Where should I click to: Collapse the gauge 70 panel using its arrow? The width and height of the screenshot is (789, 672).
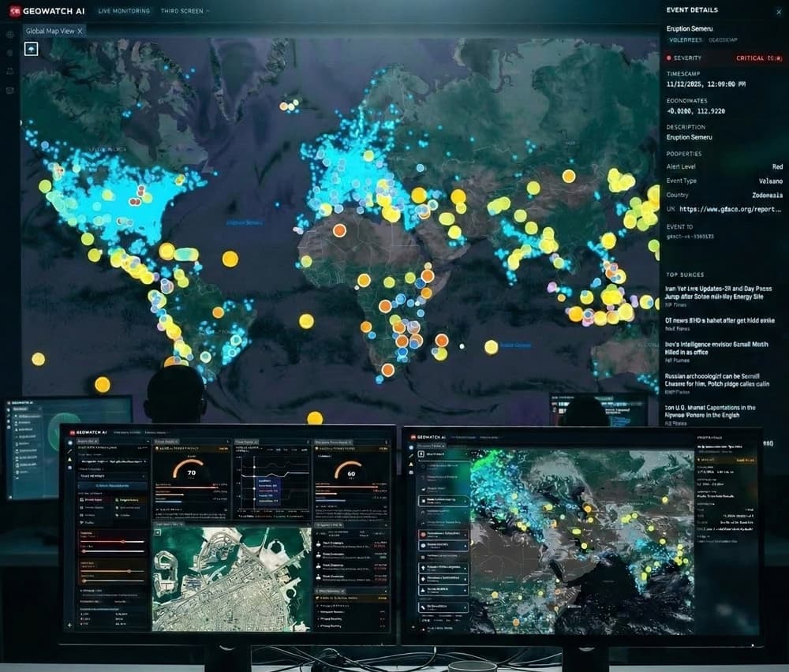(228, 442)
